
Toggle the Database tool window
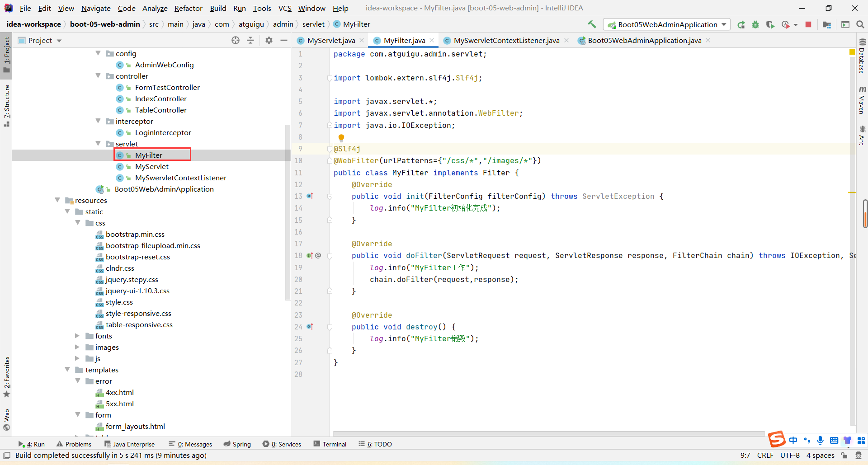click(862, 56)
